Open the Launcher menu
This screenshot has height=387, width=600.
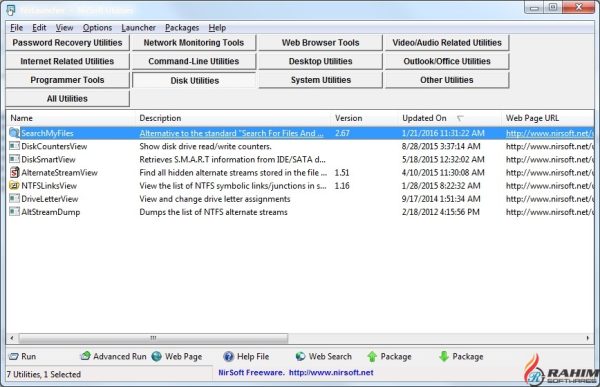138,28
